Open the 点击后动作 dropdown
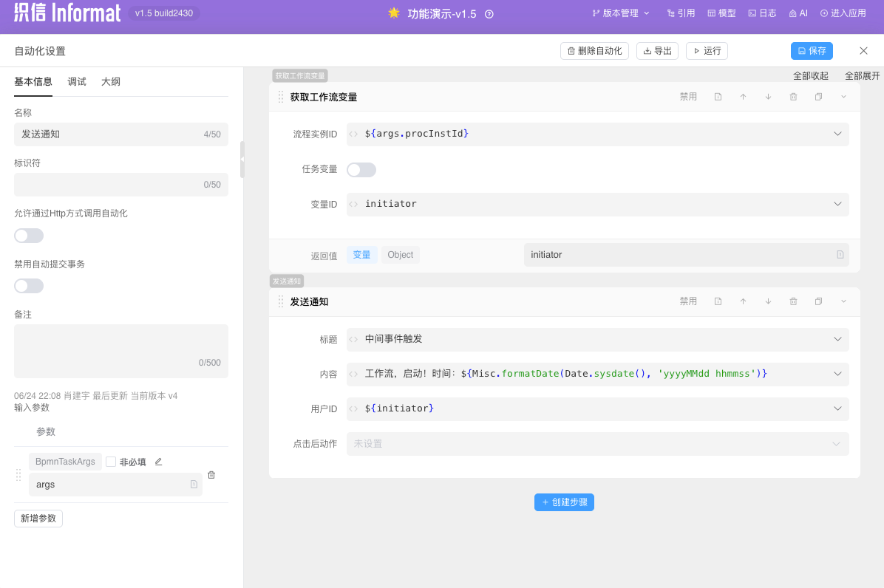 point(836,444)
